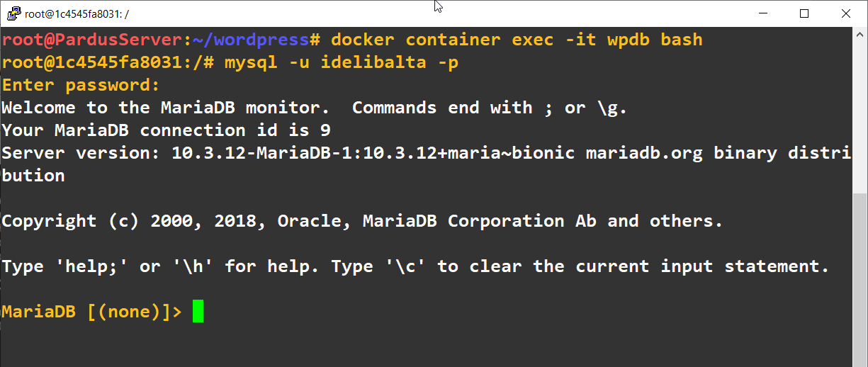Click the 'mysql -u idelibalta -p' command
Screen dimensions: 868x367
point(342,62)
